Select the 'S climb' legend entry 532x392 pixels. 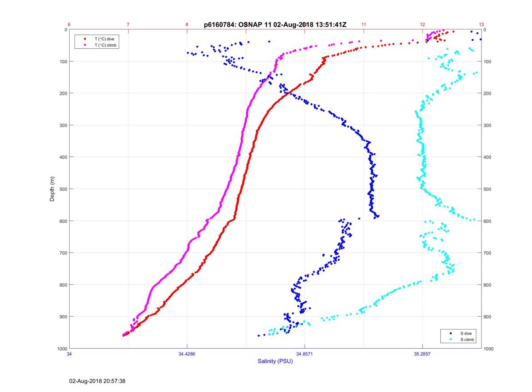[467, 339]
